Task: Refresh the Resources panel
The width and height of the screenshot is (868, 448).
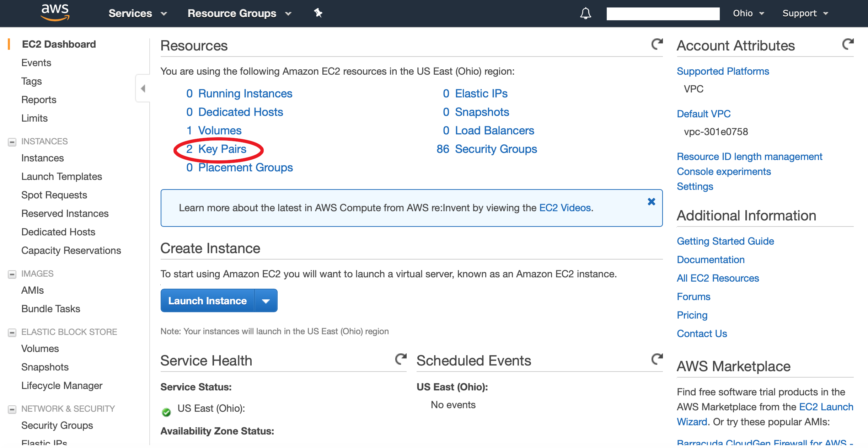Action: 657,44
